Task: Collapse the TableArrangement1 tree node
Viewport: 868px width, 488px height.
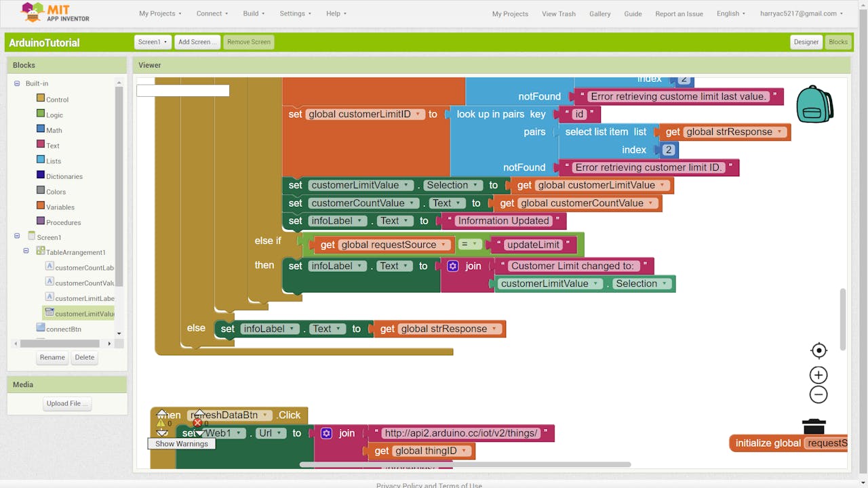Action: (26, 251)
